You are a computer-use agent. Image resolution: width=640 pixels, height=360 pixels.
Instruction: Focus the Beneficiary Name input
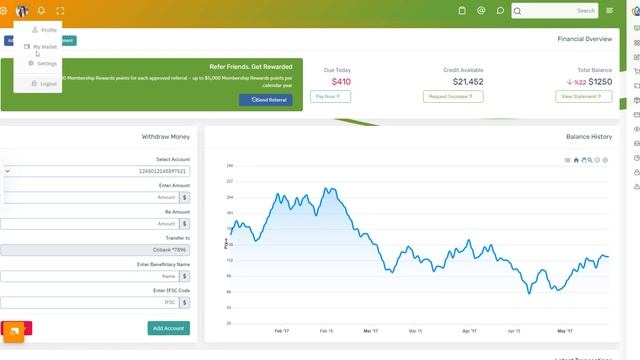[90, 276]
